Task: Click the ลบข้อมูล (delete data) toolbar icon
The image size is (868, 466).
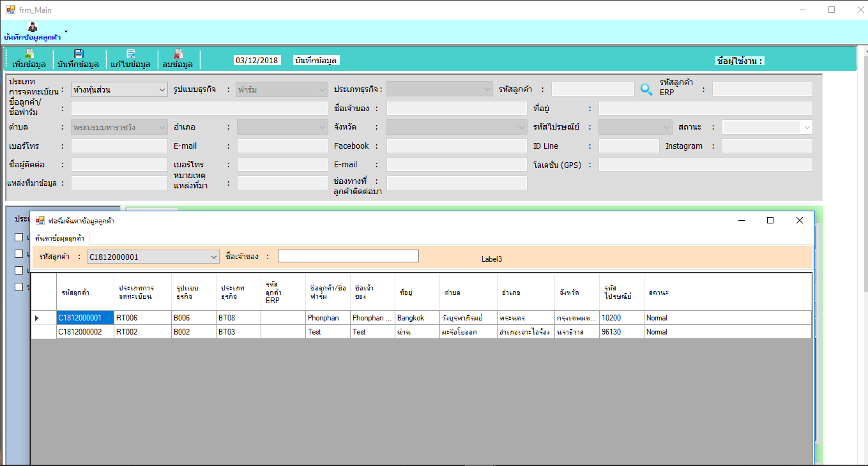Action: point(178,54)
